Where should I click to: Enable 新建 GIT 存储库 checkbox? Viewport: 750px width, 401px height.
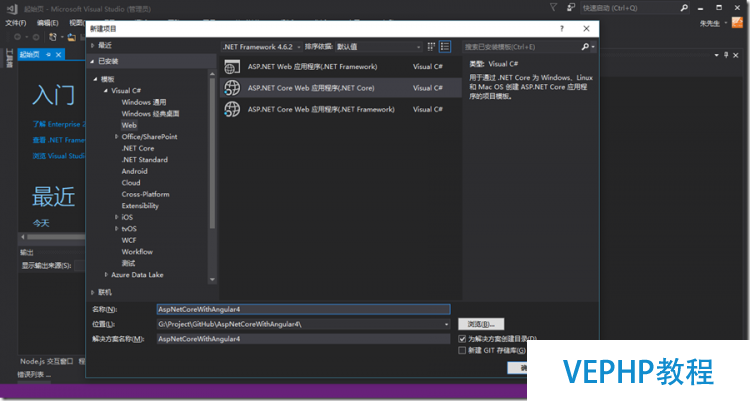[x=462, y=350]
